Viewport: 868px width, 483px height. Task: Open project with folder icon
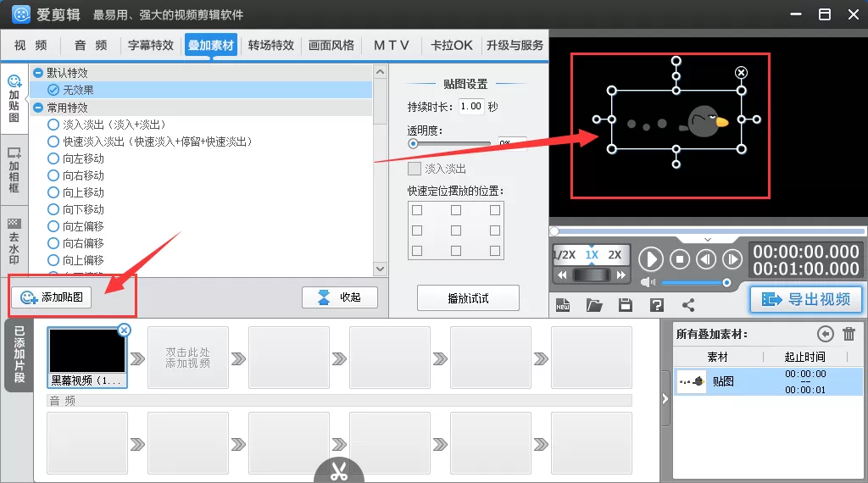point(594,305)
